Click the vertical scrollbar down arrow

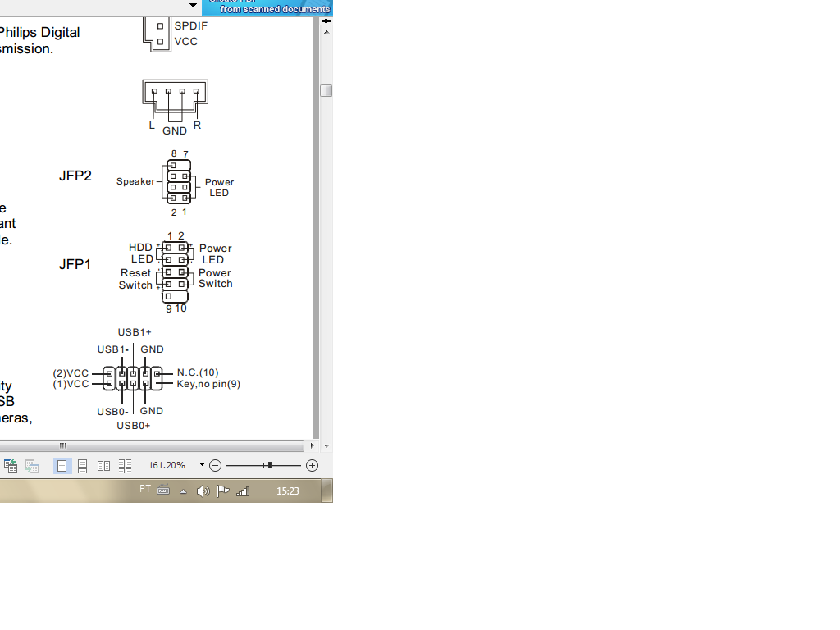click(326, 445)
